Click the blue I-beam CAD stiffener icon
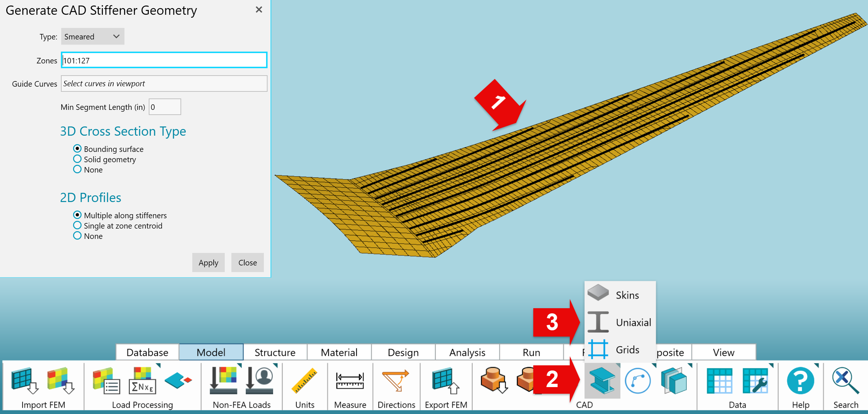The width and height of the screenshot is (868, 414). (x=602, y=381)
